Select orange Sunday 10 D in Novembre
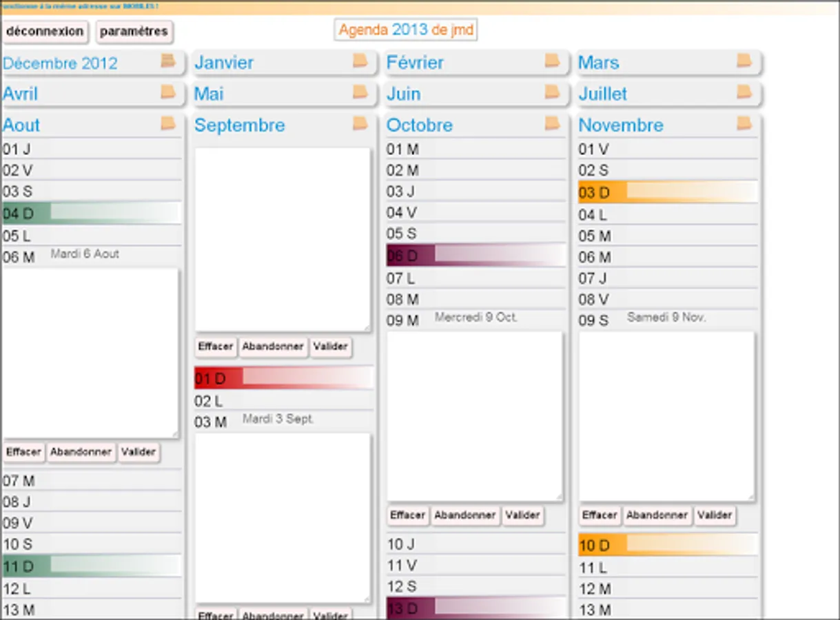The width and height of the screenshot is (840, 620). [668, 546]
